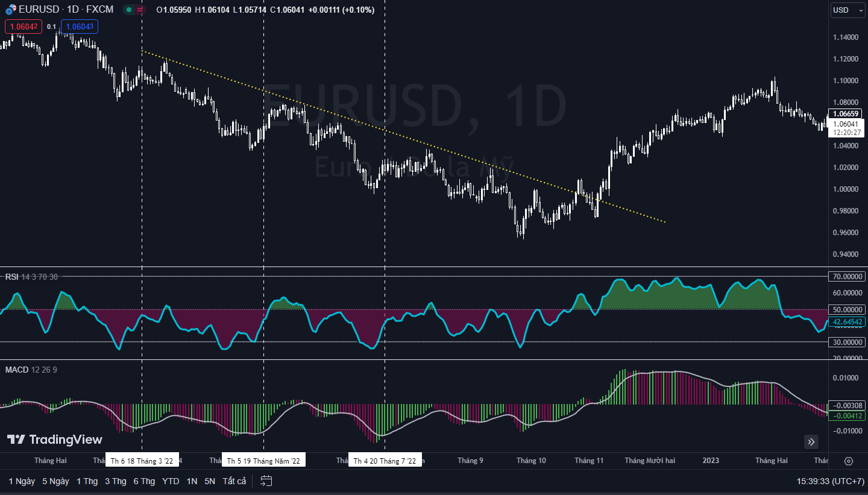Click the EURUSD · 1D · FXCM title
Screen dimensions: 868x495
coord(66,10)
